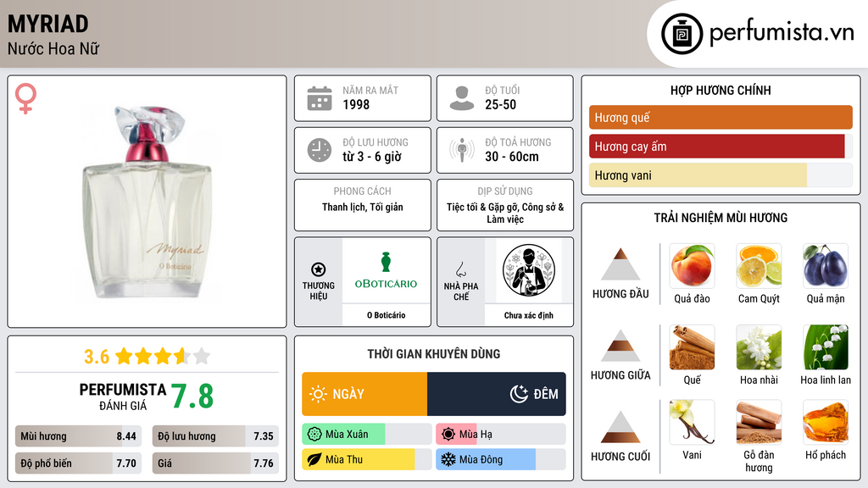
Task: Click the clock icon beside Độ lưu hương
Action: [x=320, y=150]
